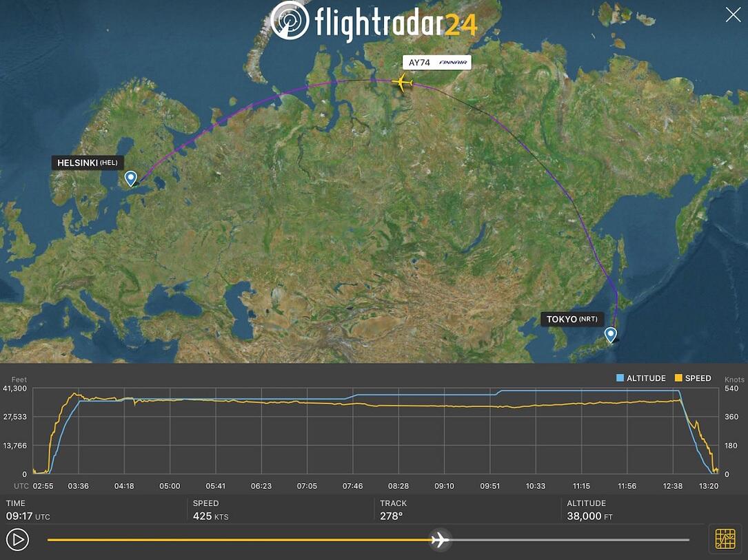Image resolution: width=748 pixels, height=560 pixels.
Task: Click the airplane handle on playback slider
Action: [x=439, y=539]
